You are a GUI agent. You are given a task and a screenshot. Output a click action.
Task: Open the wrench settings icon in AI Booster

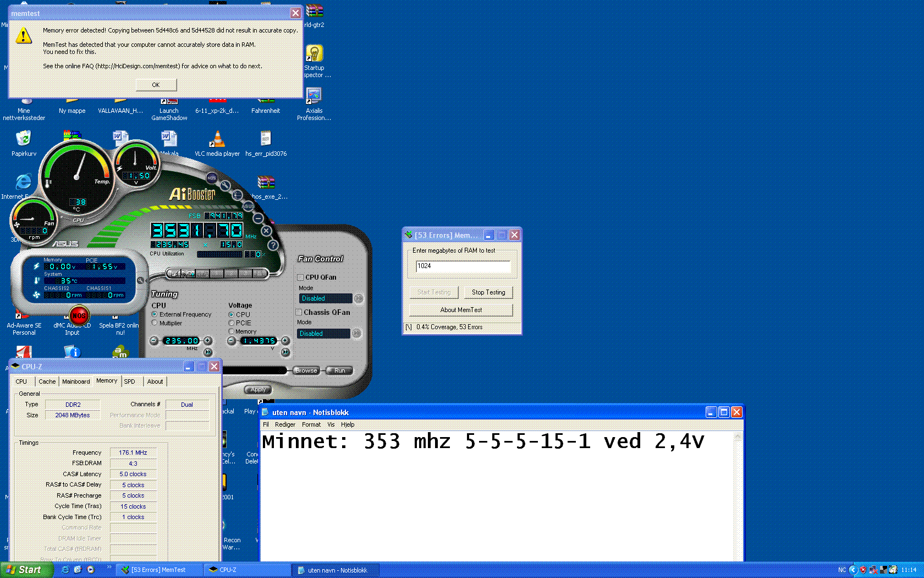(x=226, y=186)
